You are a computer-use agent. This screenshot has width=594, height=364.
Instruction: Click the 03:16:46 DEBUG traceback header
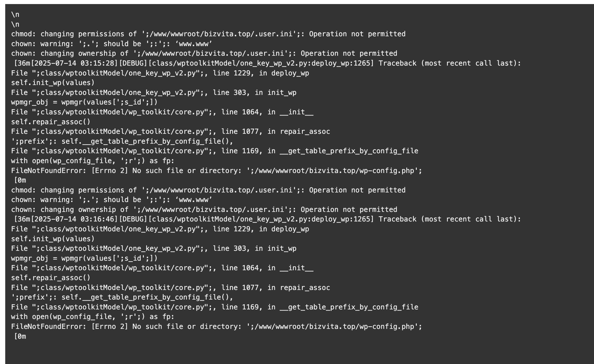point(267,219)
